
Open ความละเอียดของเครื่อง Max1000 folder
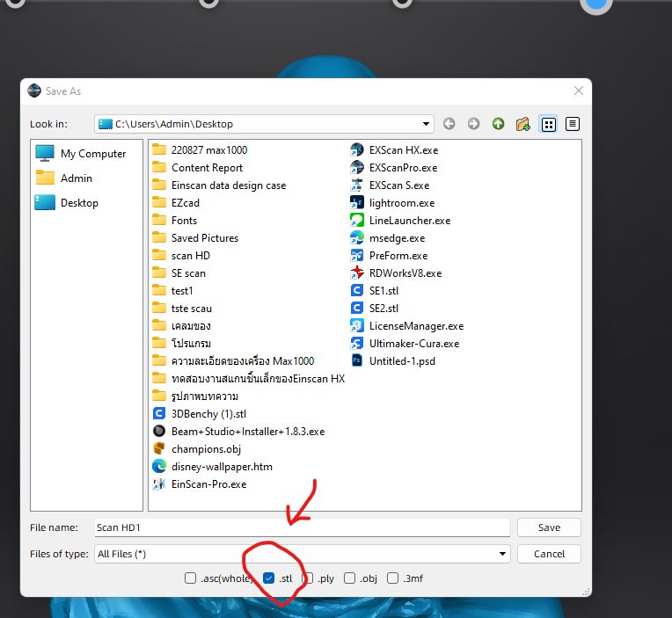(234, 361)
